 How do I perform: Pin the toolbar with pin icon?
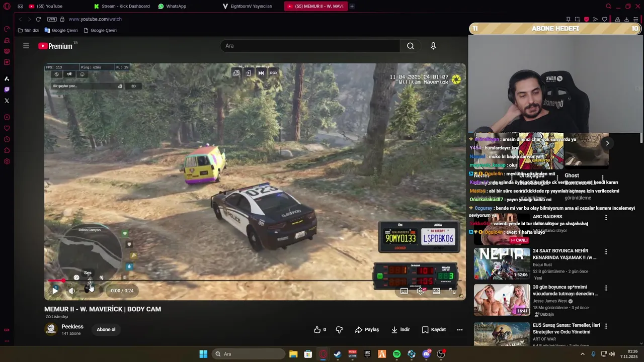[x=568, y=19]
